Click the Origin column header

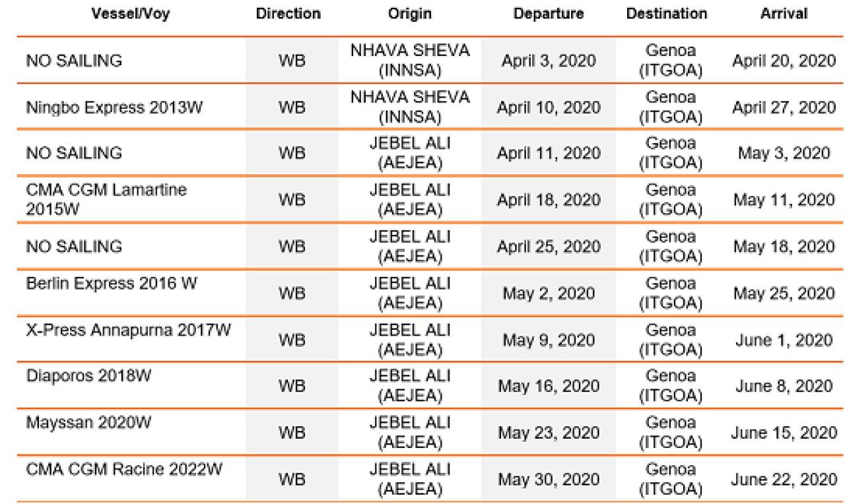tap(410, 14)
